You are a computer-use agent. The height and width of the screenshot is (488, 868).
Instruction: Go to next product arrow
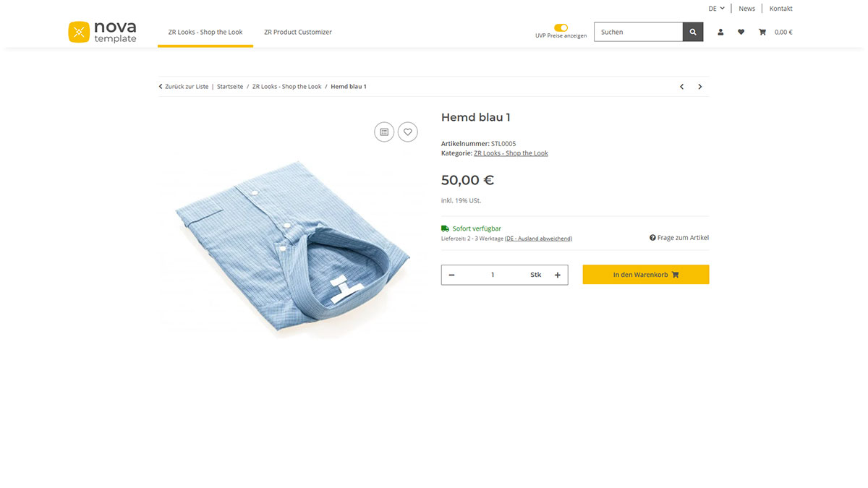pyautogui.click(x=699, y=87)
